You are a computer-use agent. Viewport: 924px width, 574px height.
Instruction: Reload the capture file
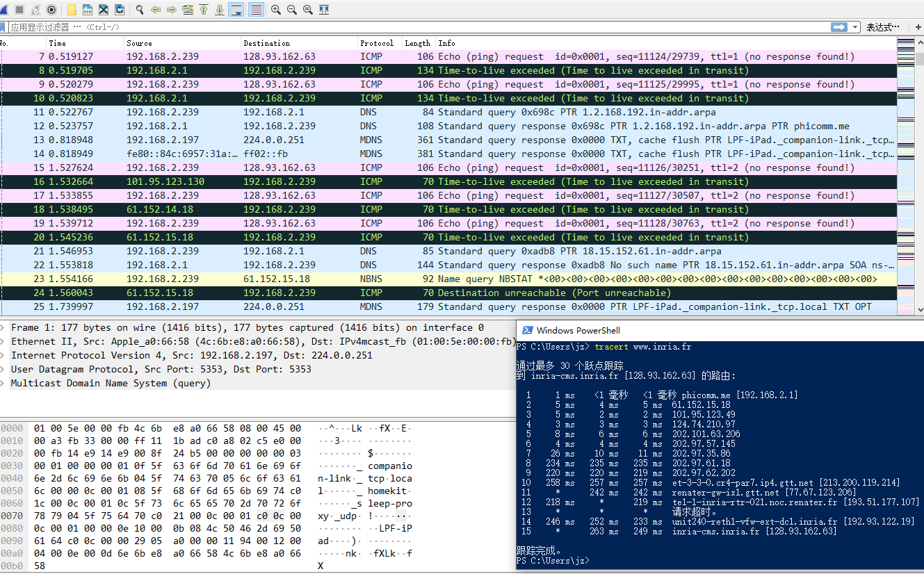[x=120, y=10]
